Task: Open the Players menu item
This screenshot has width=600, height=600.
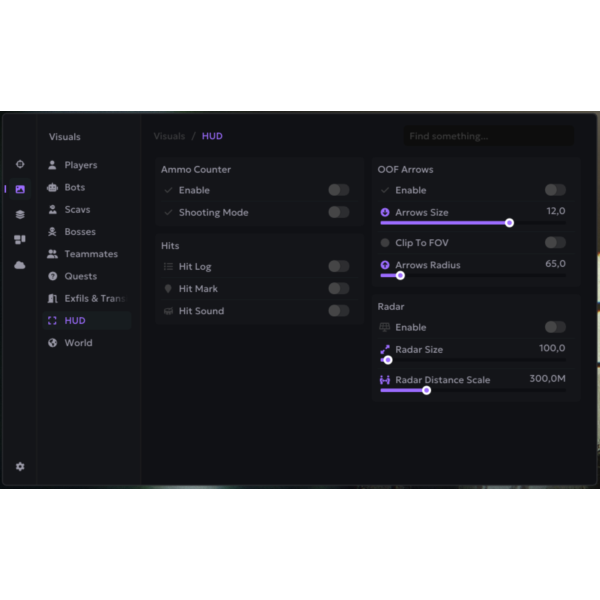Action: pos(87,165)
